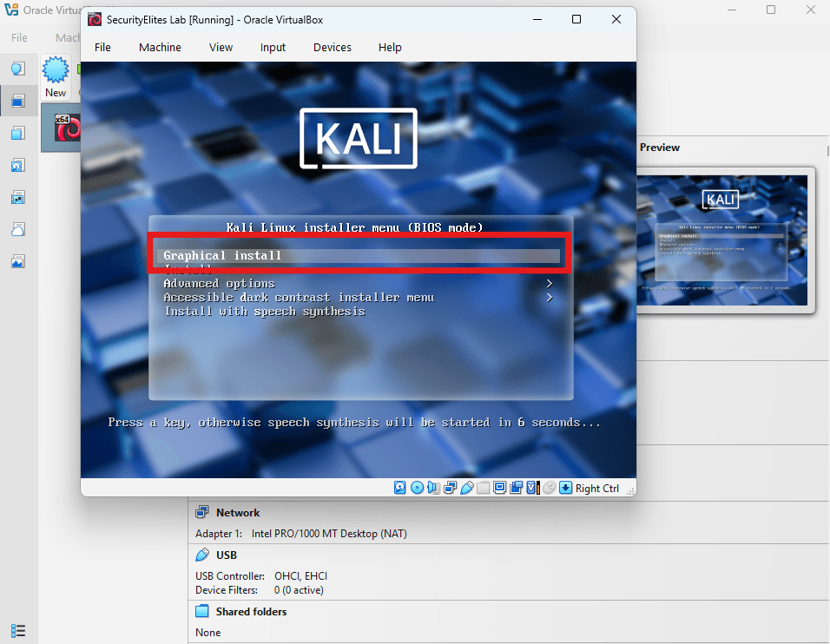The image size is (830, 644).
Task: Open the View menu
Action: [x=220, y=47]
